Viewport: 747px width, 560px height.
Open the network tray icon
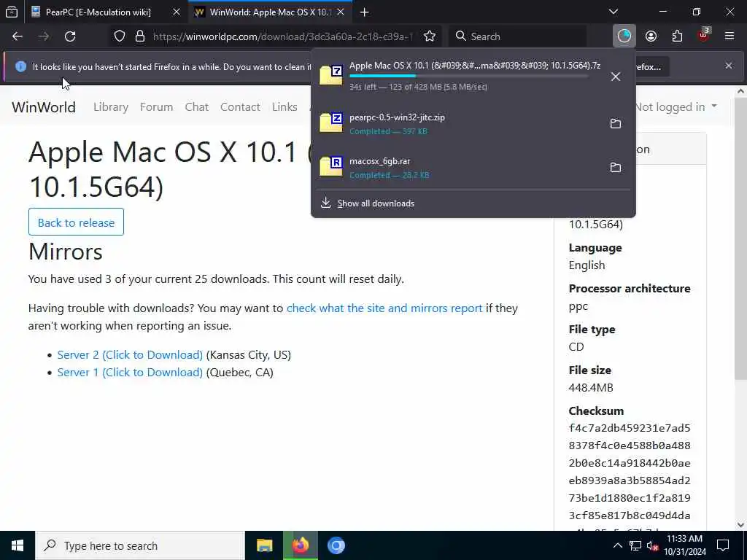point(635,545)
